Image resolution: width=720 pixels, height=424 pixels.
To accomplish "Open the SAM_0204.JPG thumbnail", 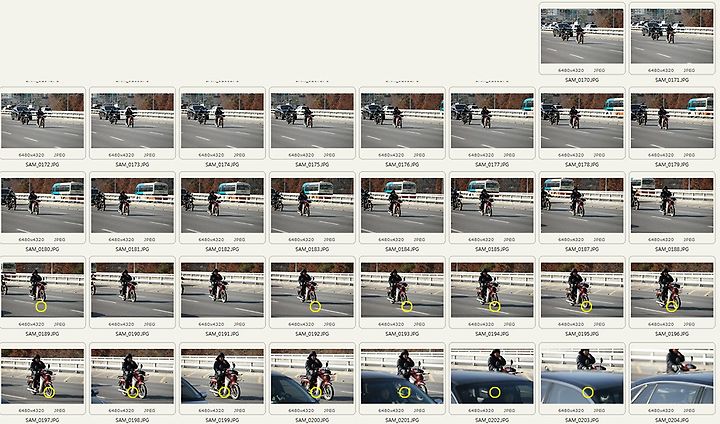I will (x=672, y=376).
